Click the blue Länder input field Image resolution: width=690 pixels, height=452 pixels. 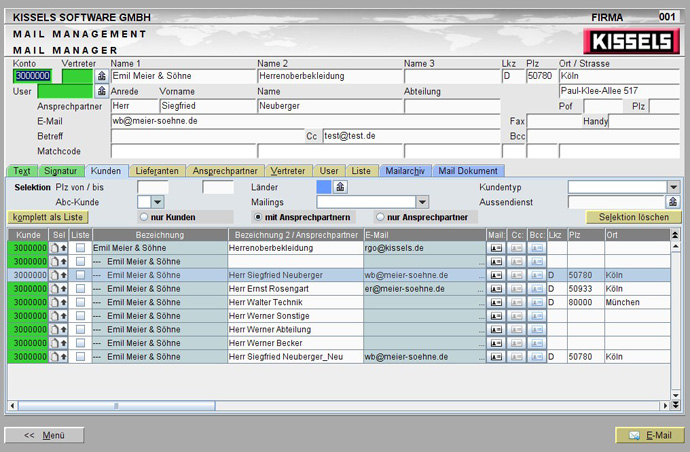pos(324,187)
